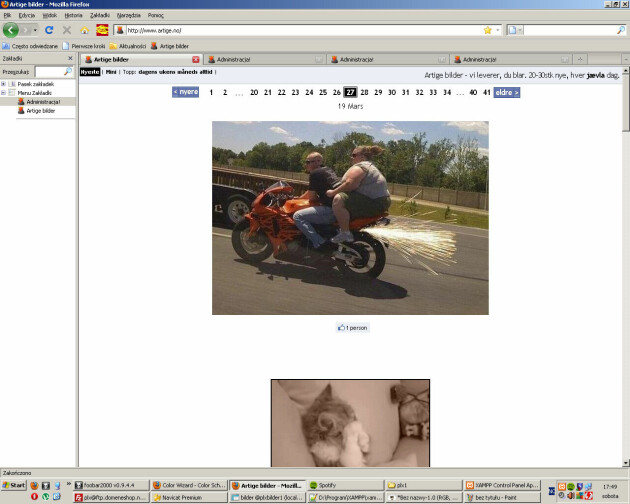The height and width of the screenshot is (504, 630).
Task: Open the Historia menu
Action: pos(74,15)
